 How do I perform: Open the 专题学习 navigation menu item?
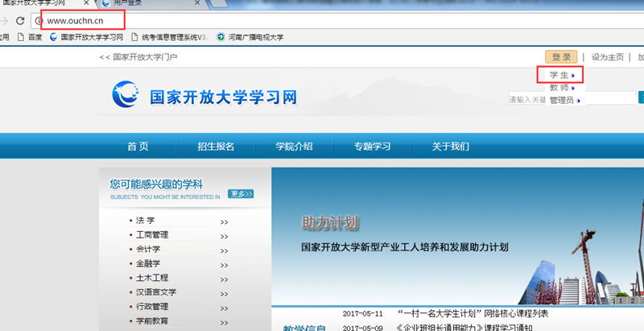[x=372, y=146]
